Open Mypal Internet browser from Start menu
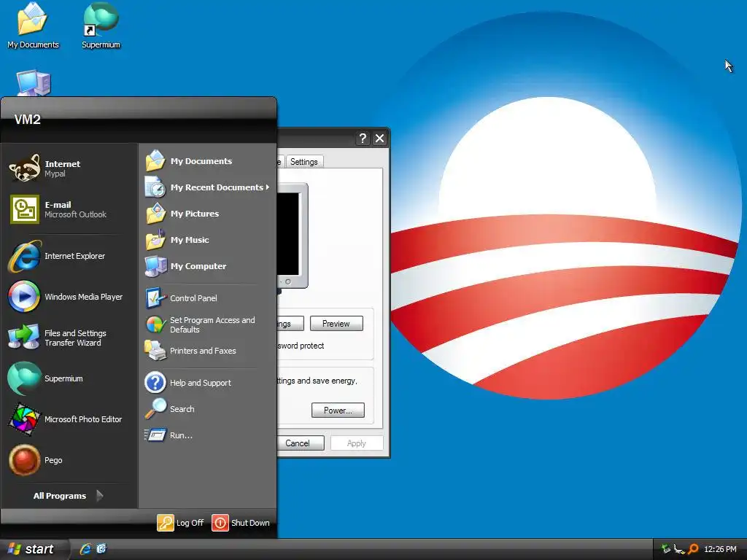747x560 pixels. coord(69,168)
